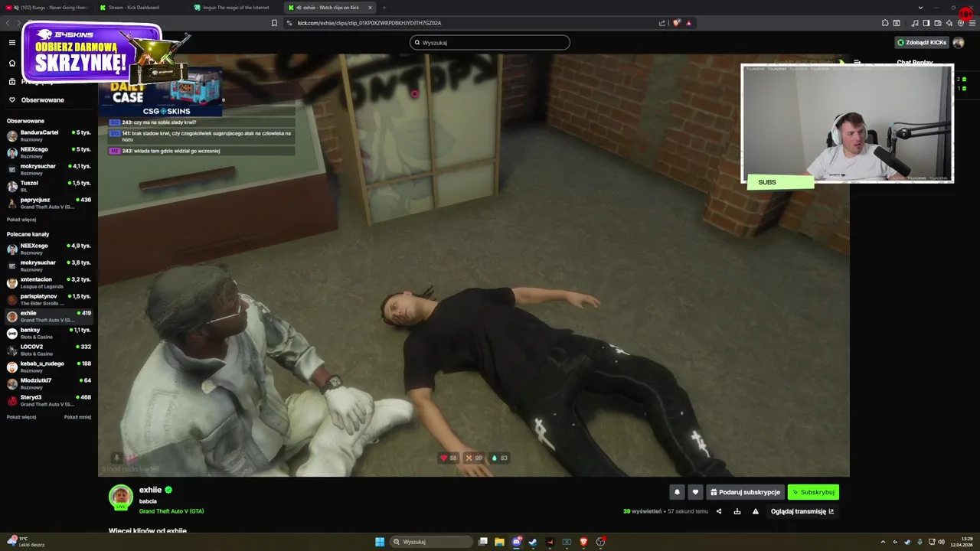Open the user profile avatar menu

958,43
